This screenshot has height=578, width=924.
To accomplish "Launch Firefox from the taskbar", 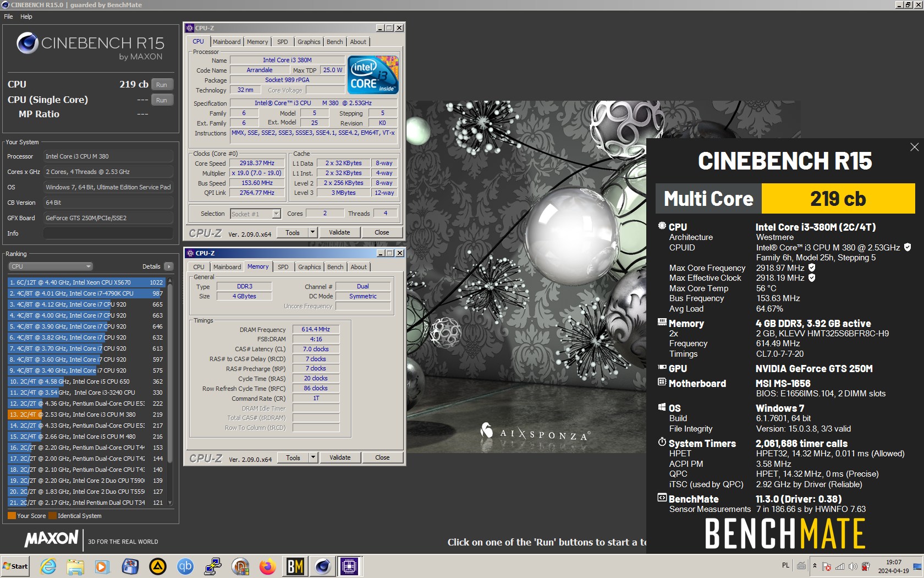I will pyautogui.click(x=267, y=566).
